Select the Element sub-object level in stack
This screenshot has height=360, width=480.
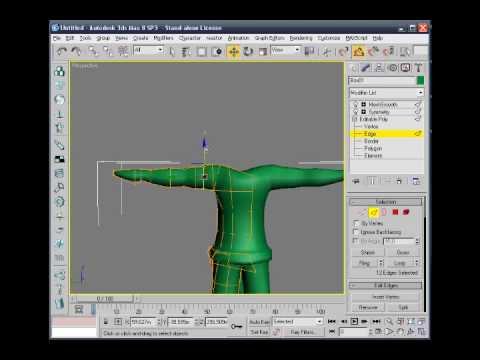pos(373,156)
